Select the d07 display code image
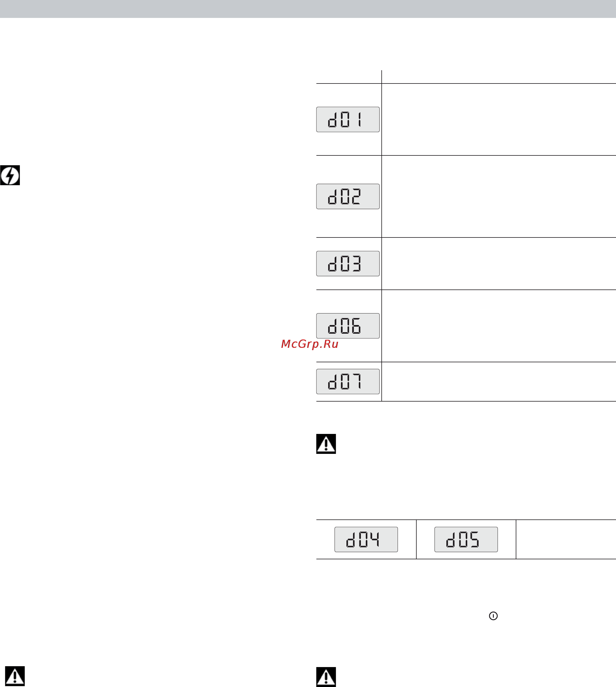The height and width of the screenshot is (687, 616). click(x=348, y=381)
